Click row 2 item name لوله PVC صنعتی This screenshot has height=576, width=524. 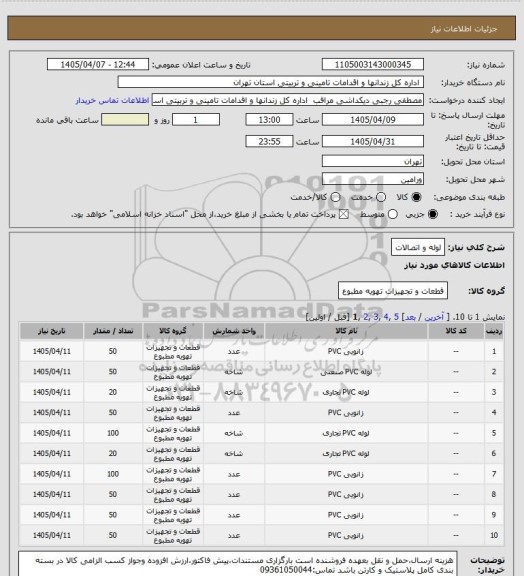346,372
